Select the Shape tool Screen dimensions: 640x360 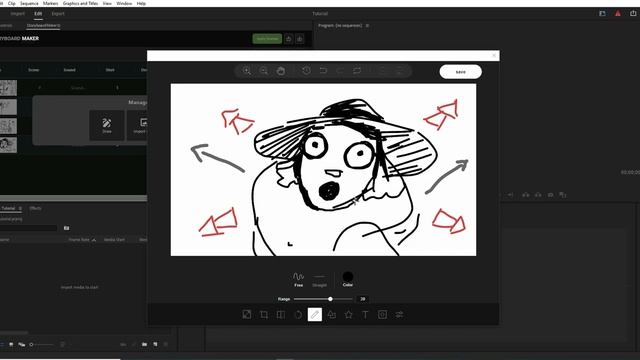(332, 315)
